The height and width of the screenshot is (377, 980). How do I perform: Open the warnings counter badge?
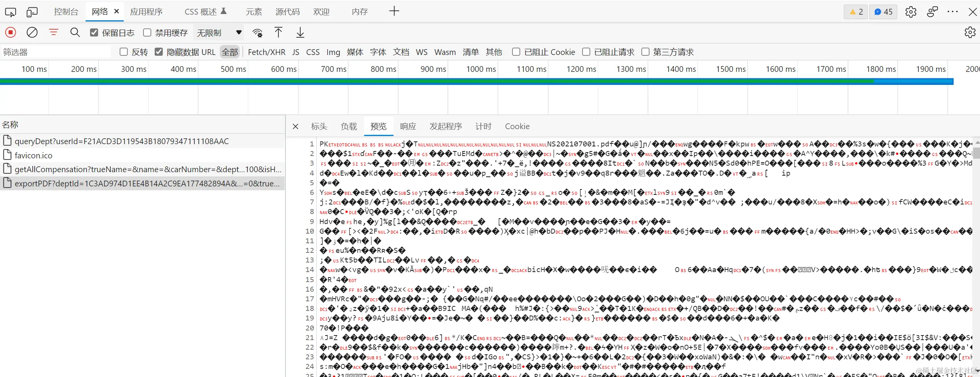(x=856, y=12)
